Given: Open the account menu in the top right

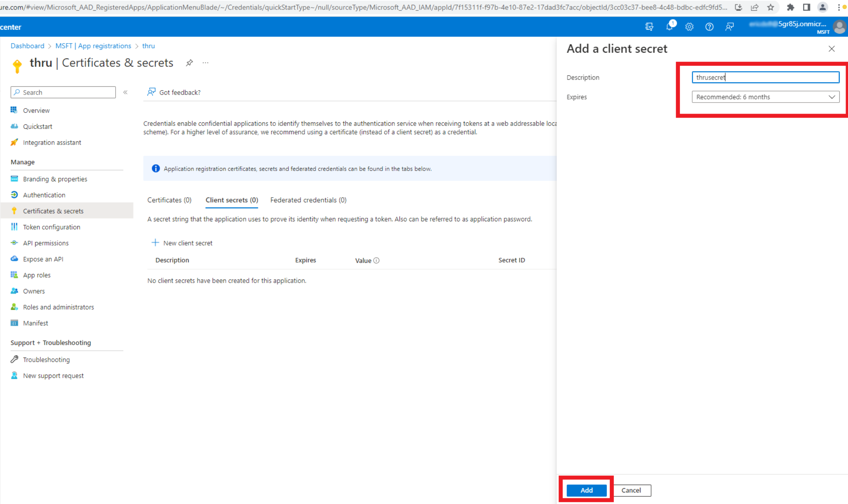Looking at the screenshot, I should click(839, 27).
